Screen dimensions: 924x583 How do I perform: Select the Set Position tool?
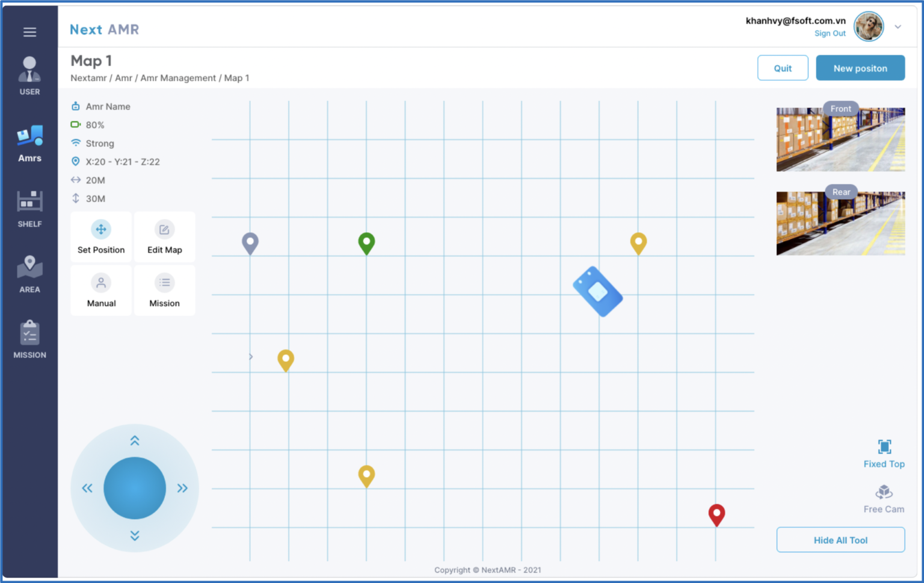tap(101, 237)
